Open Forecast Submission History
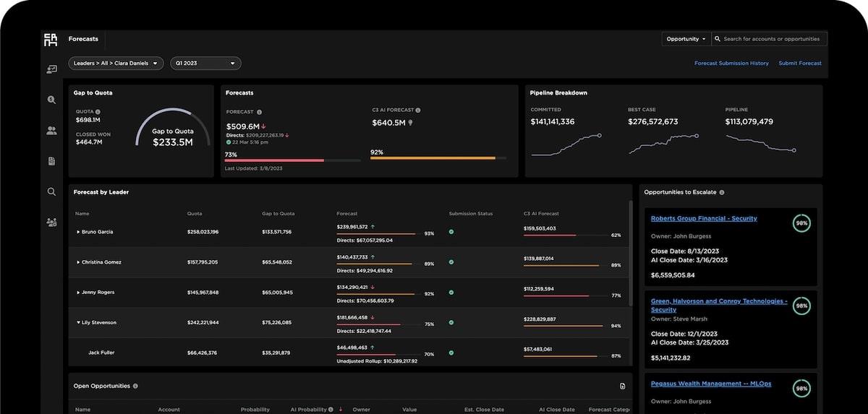This screenshot has width=868, height=414. (731, 64)
